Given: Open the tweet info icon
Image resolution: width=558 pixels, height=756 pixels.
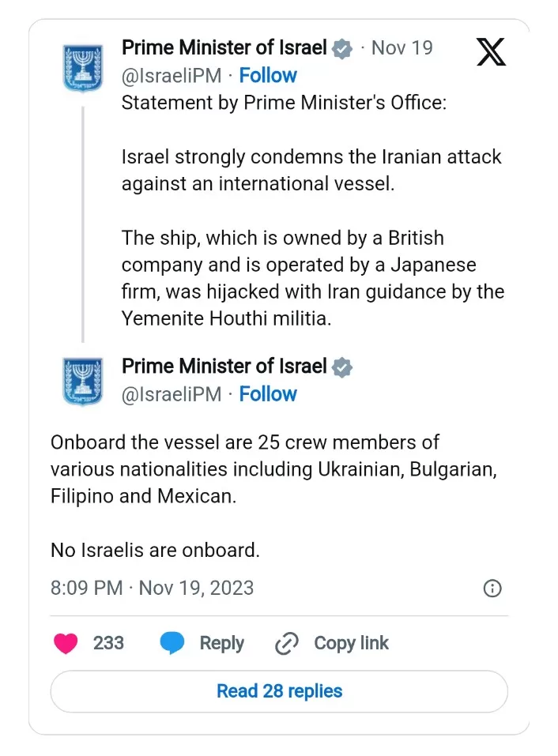Looking at the screenshot, I should pos(492,589).
